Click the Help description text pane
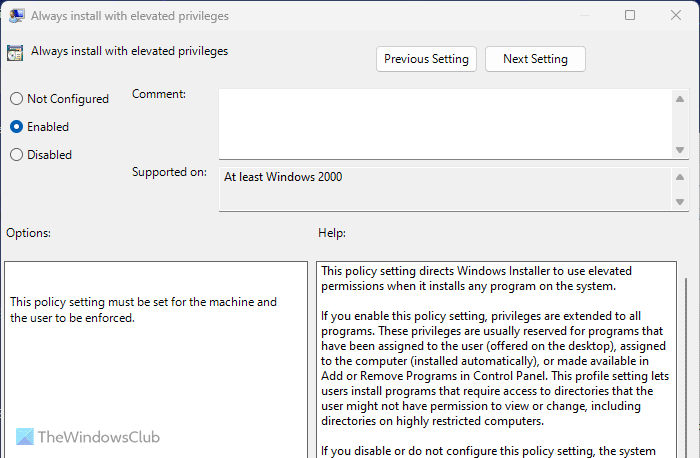Image resolution: width=700 pixels, height=458 pixels. [495, 360]
